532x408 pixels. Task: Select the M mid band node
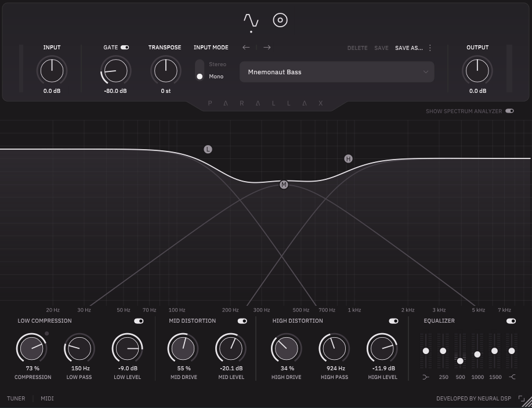click(x=284, y=185)
